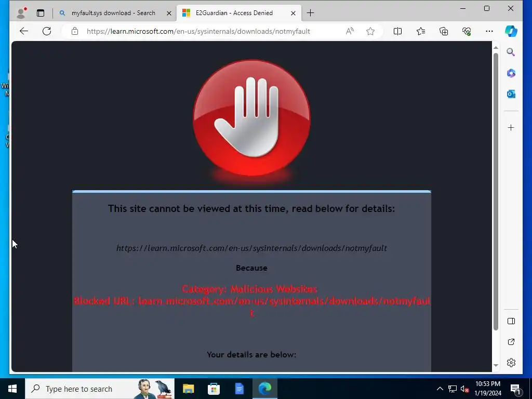
Task: Open the document app on taskbar
Action: point(239,389)
